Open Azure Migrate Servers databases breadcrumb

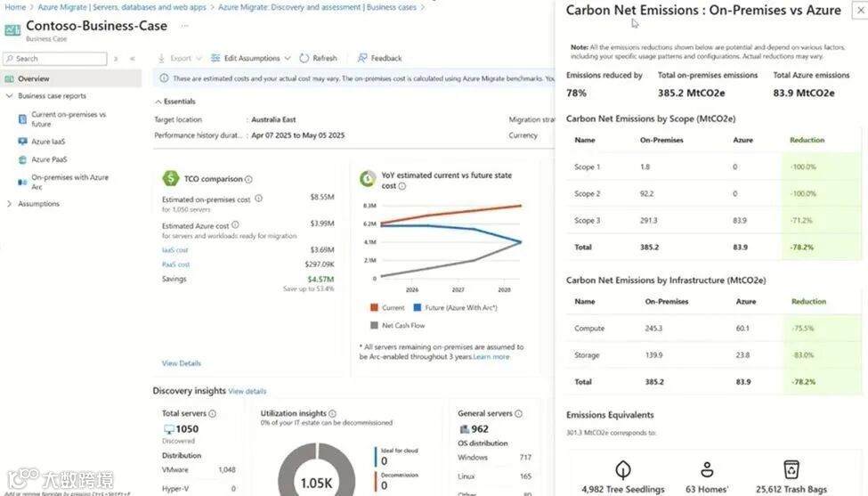[x=122, y=7]
